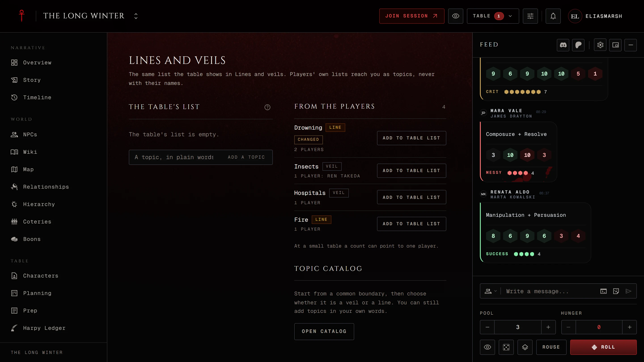Open Relationships via its icon

tap(14, 187)
